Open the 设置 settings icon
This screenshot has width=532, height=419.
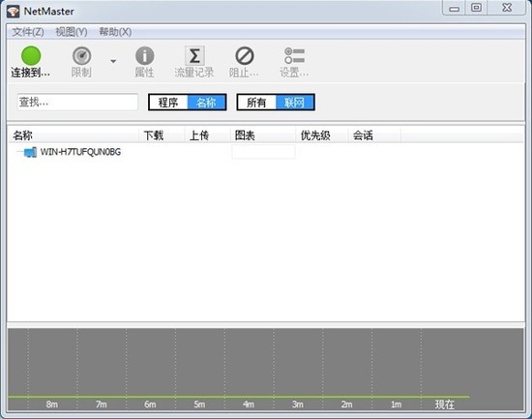point(294,56)
